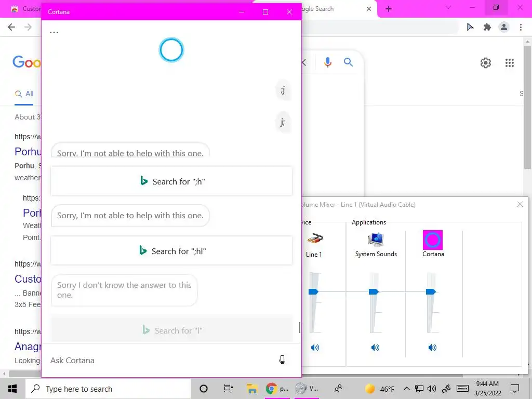Open the Windows Start menu
Screen dimensions: 532x399
(12, 389)
